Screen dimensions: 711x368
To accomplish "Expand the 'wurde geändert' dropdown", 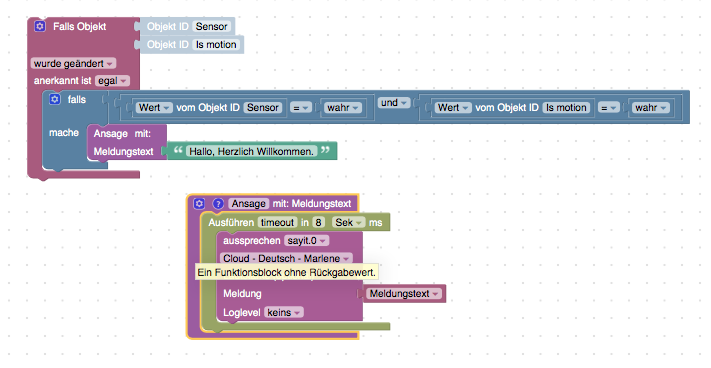I will [x=73, y=63].
